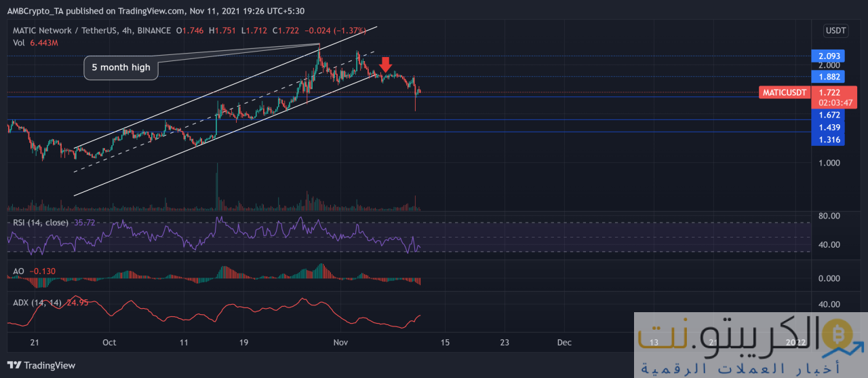Open the AO indicator legend

coord(19,271)
